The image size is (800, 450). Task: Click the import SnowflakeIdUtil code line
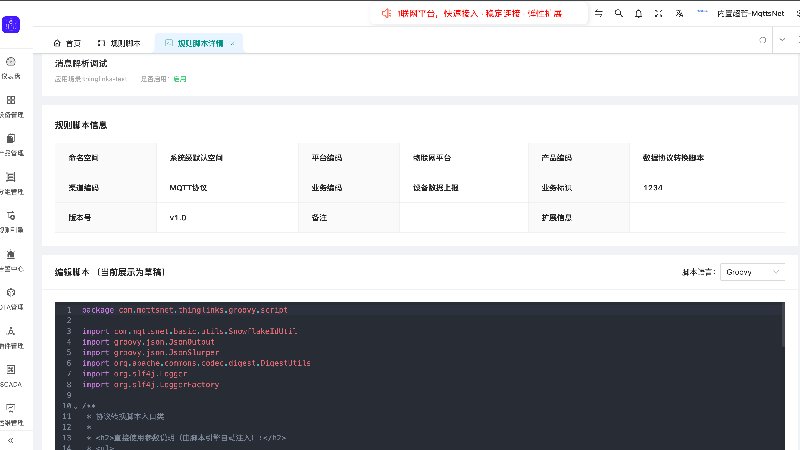click(x=190, y=331)
